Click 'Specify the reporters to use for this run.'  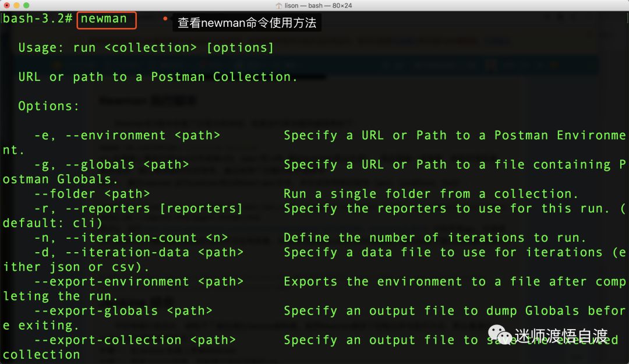[447, 208]
